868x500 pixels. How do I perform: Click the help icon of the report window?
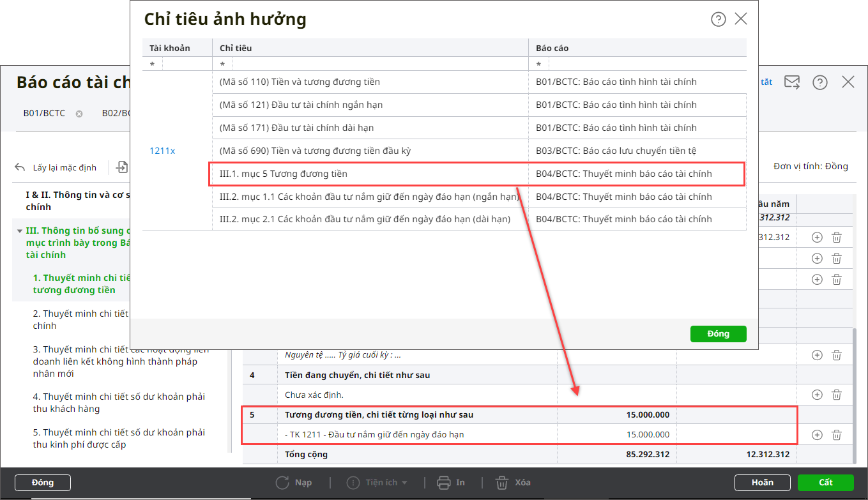820,82
